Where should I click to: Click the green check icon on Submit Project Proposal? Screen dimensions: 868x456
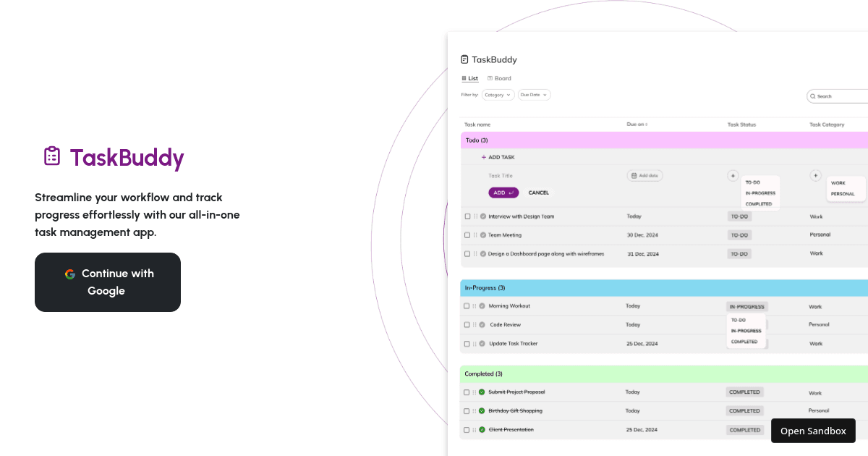click(x=482, y=391)
